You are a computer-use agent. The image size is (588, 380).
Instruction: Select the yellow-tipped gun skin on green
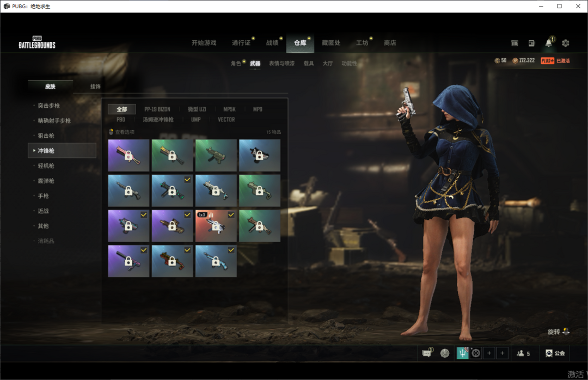point(172,155)
